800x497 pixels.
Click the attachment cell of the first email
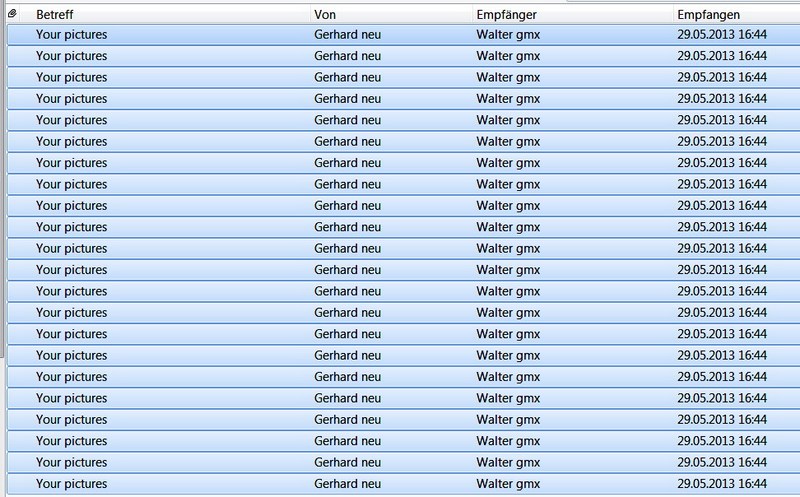point(14,34)
